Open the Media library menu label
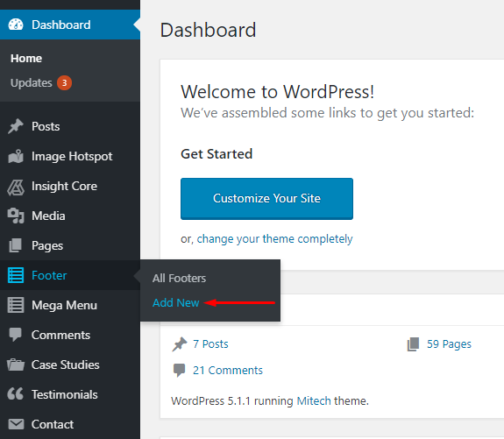 (x=48, y=216)
